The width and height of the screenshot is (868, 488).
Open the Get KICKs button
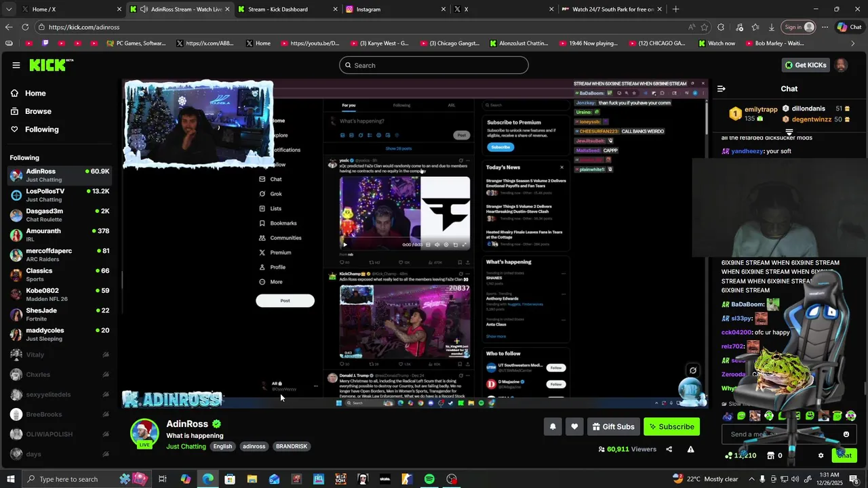(806, 65)
